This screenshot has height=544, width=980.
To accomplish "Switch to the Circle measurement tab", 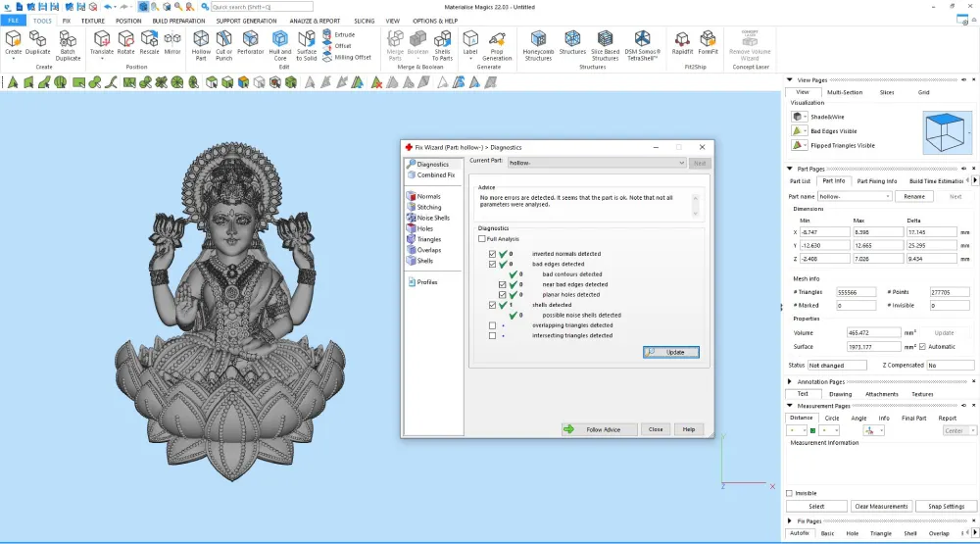I will [831, 419].
